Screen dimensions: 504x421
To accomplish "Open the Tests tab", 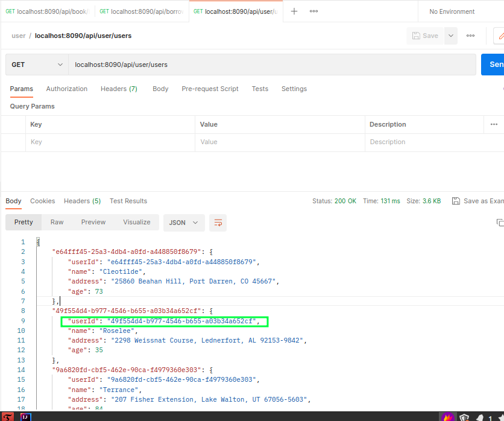I will [260, 89].
